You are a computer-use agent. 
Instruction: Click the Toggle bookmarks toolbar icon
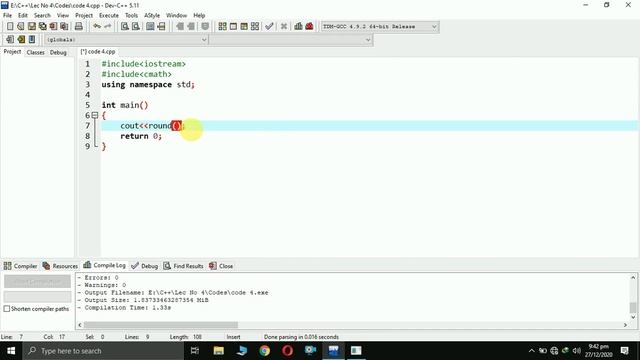click(x=21, y=40)
